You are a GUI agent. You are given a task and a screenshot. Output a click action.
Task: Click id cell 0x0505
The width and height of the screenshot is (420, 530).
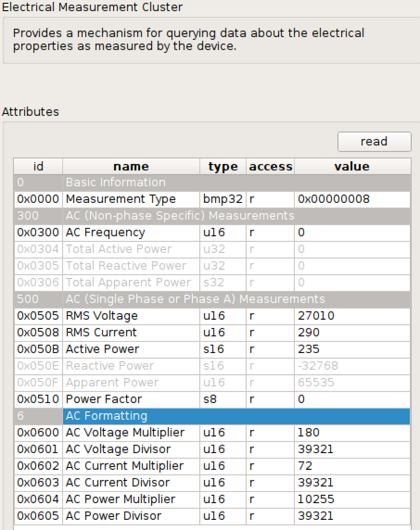coord(38,315)
